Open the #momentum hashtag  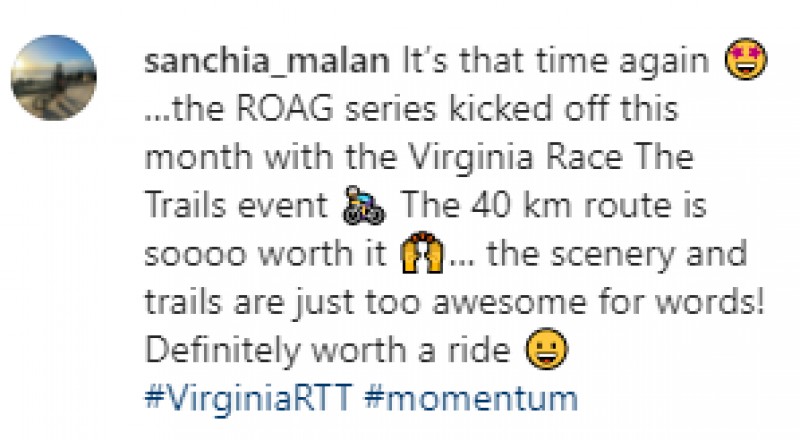click(471, 398)
